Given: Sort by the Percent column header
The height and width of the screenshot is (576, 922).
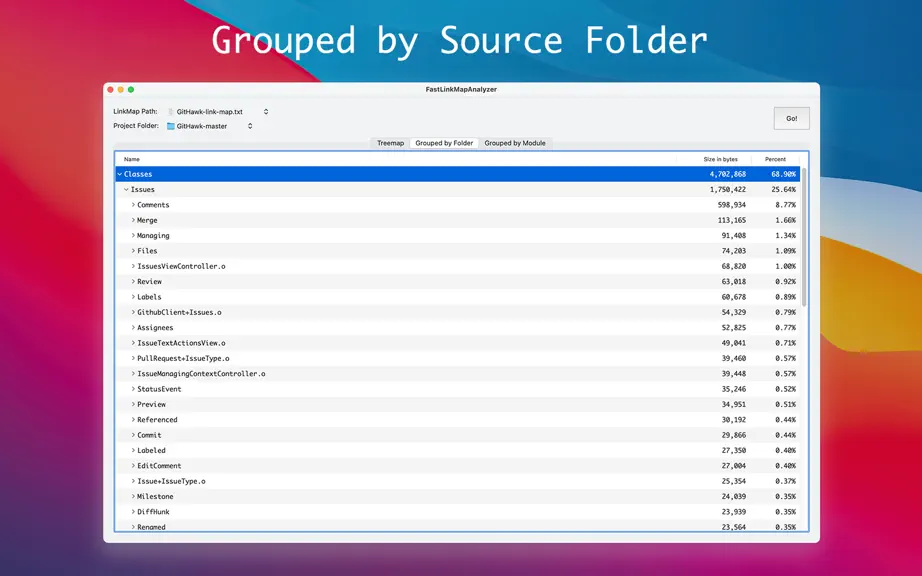Looking at the screenshot, I should point(776,159).
